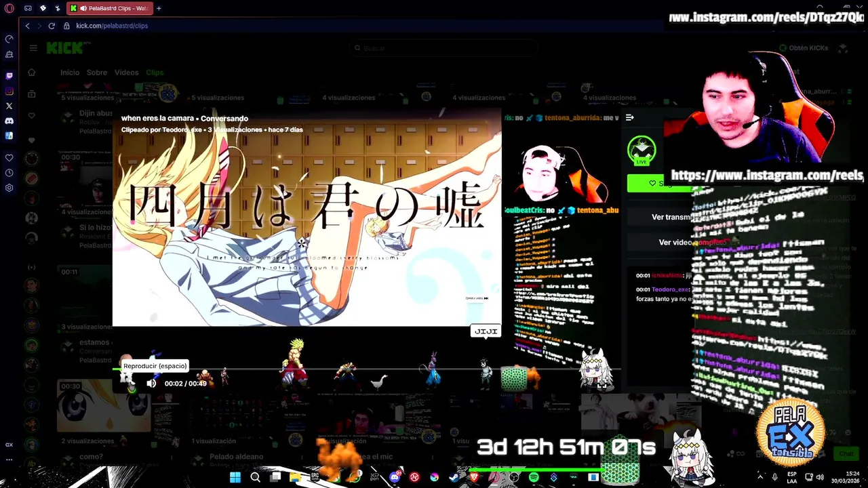Switch to the Videos channel tab
The height and width of the screenshot is (488, 868).
(126, 73)
